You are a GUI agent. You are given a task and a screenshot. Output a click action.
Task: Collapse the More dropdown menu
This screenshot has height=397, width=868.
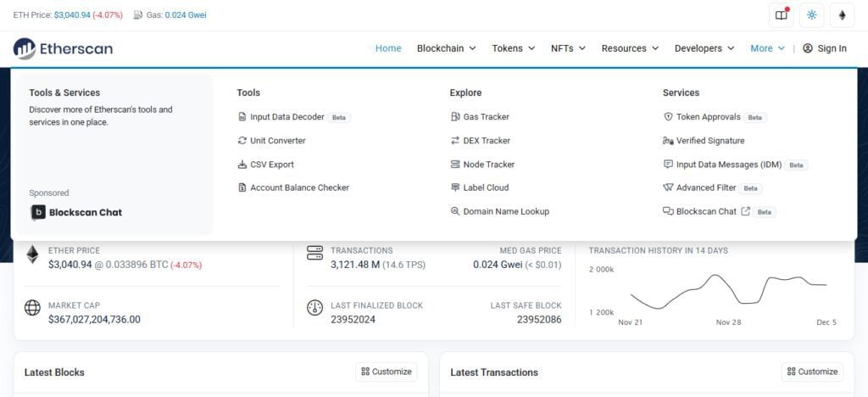(x=767, y=48)
